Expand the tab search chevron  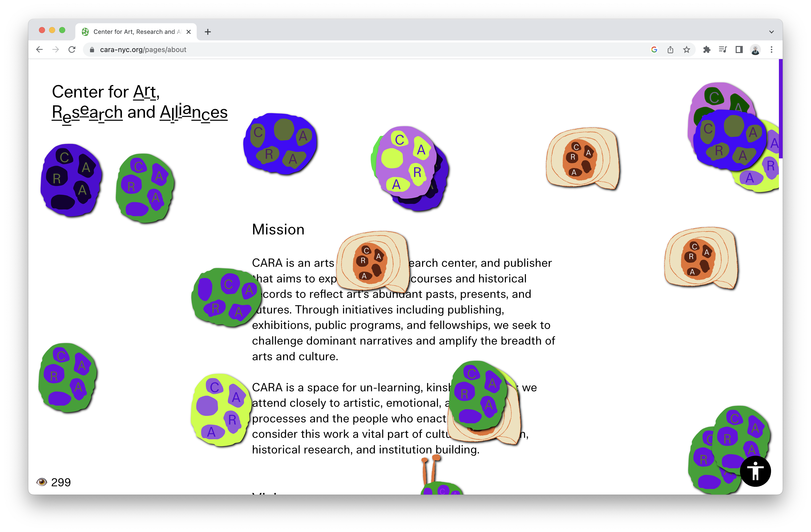point(772,32)
